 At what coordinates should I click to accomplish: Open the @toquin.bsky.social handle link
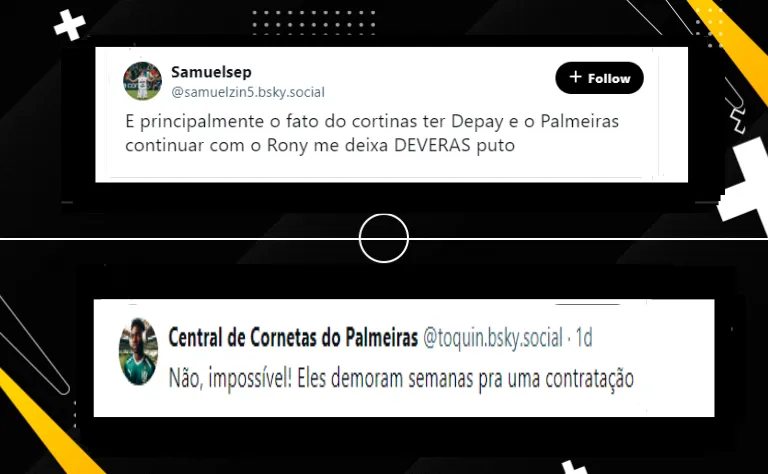tap(493, 338)
